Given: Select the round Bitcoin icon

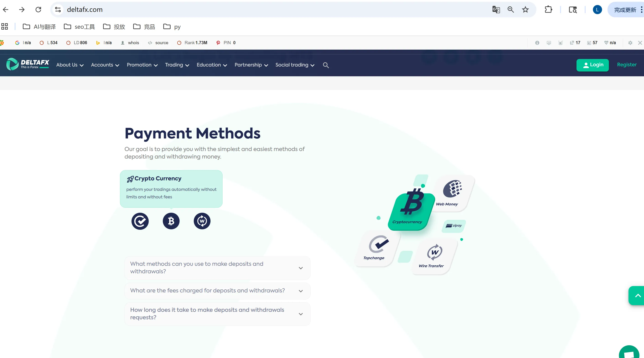Looking at the screenshot, I should click(171, 221).
